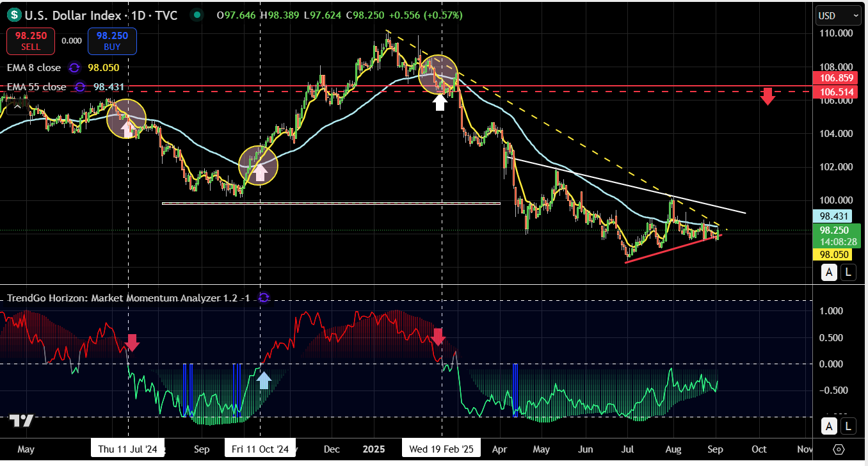
Task: Click the Wed 19 Feb '25 date label
Action: tap(442, 449)
